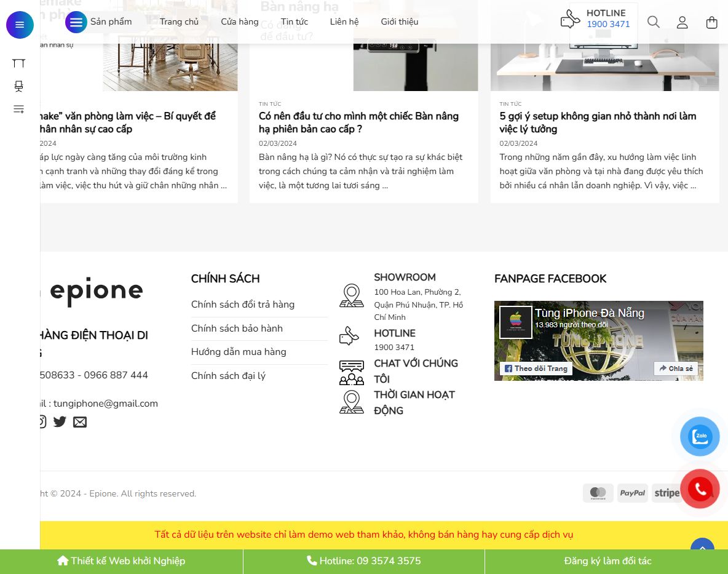
Task: Select the desk icon in the left sidebar
Action: (x=18, y=63)
